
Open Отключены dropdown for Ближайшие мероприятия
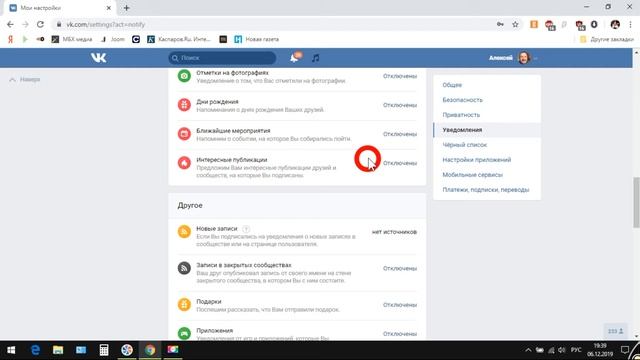(400, 134)
